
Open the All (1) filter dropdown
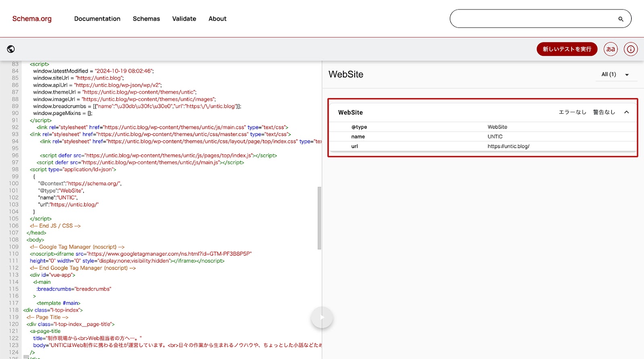617,74
